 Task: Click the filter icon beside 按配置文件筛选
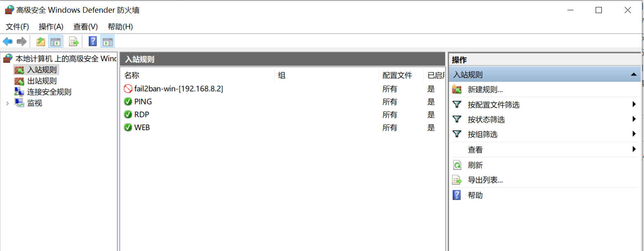(x=457, y=105)
